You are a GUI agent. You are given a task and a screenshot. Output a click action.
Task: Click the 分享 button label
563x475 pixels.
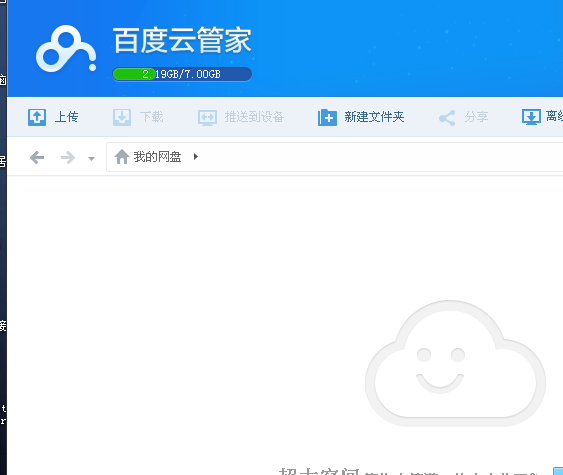click(x=476, y=117)
